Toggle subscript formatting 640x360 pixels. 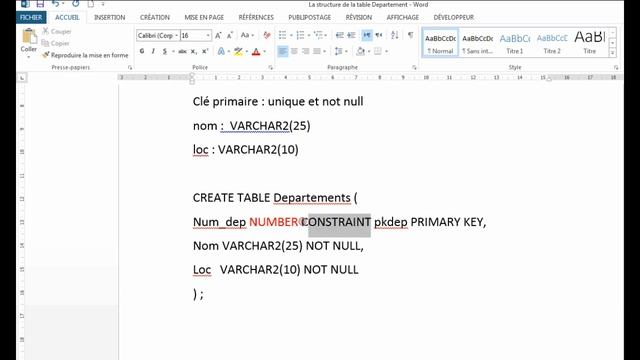click(193, 51)
